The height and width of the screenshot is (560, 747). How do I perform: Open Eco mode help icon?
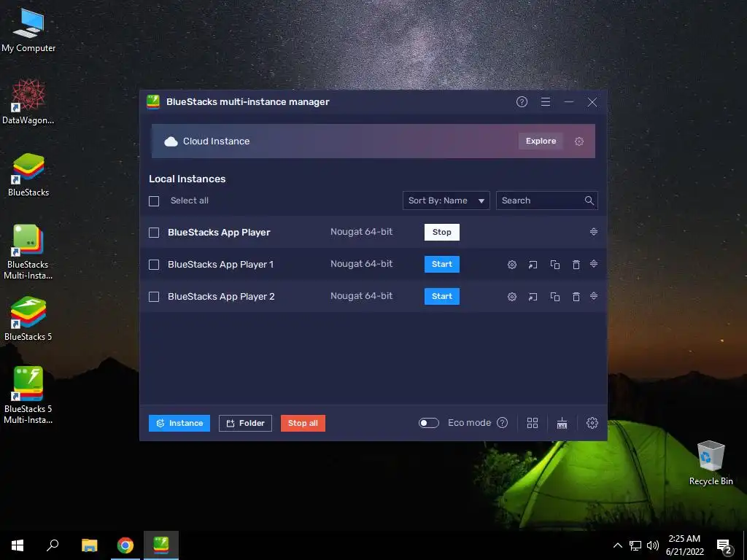pos(502,423)
